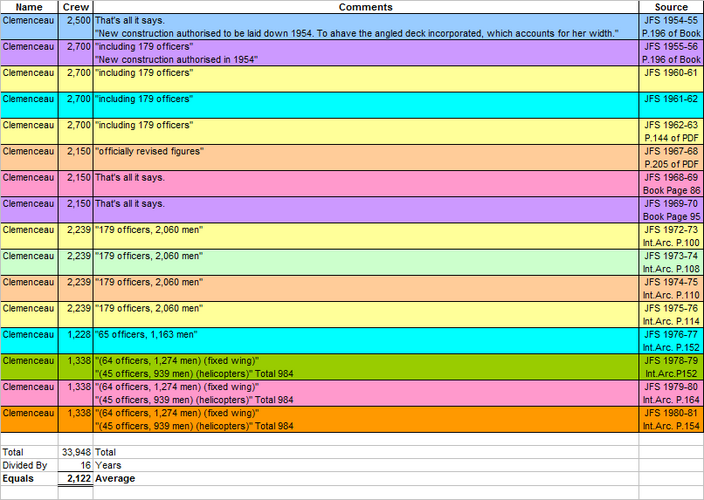
Task: Click the "Int.Arc. P.154" text
Action: click(x=671, y=426)
